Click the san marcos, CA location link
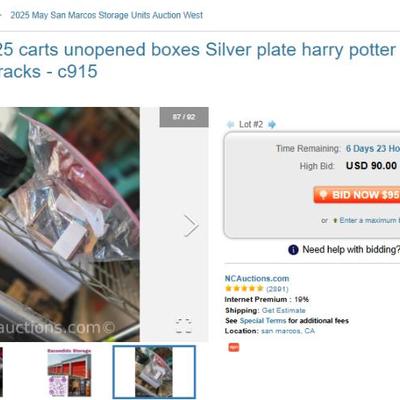400x400 pixels. [x=288, y=331]
